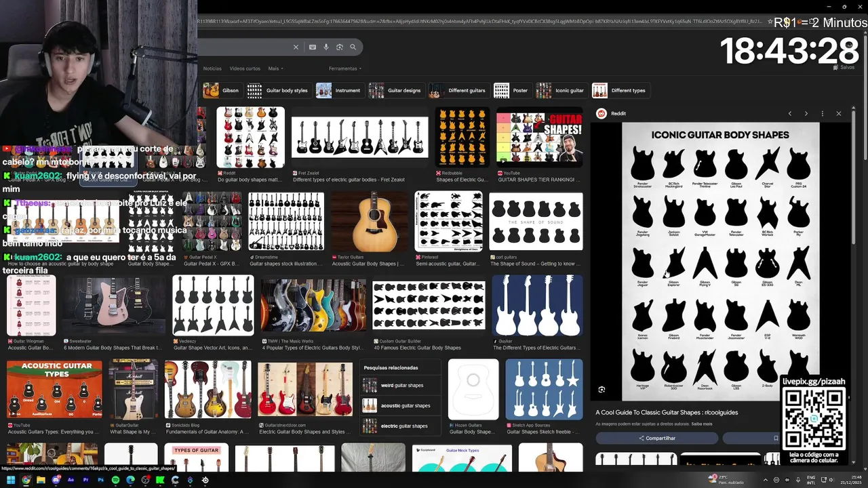Filter images by Gibson chip
This screenshot has width=868, height=488.
[222, 90]
